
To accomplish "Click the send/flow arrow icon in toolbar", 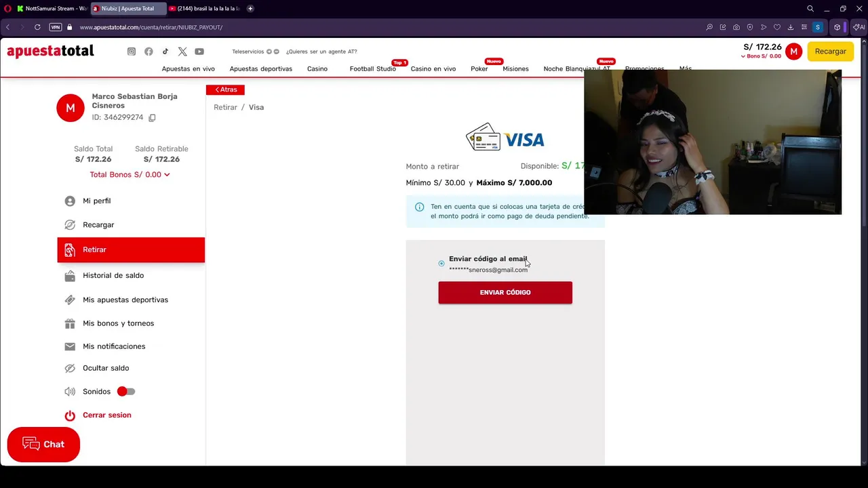I will click(764, 27).
